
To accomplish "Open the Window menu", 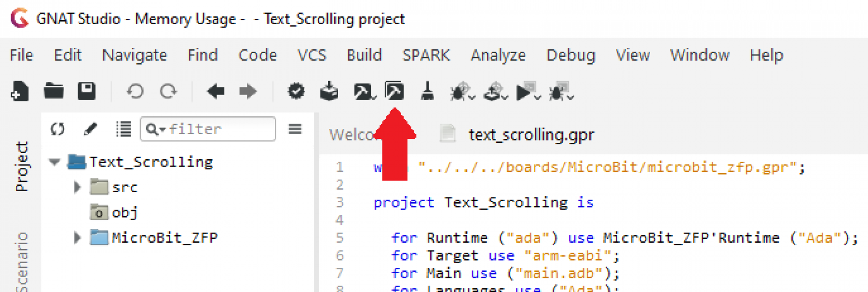I will coord(700,55).
